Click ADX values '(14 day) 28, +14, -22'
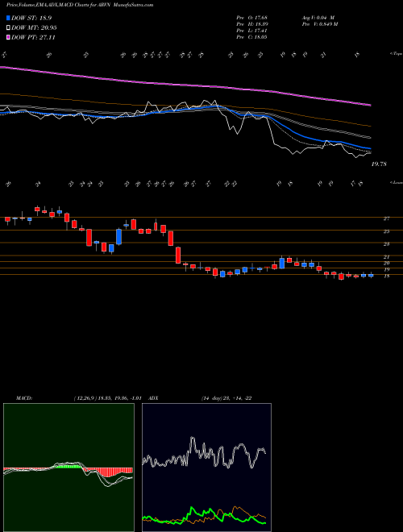Image resolution: width=403 pixels, height=532 pixels. pos(226,398)
